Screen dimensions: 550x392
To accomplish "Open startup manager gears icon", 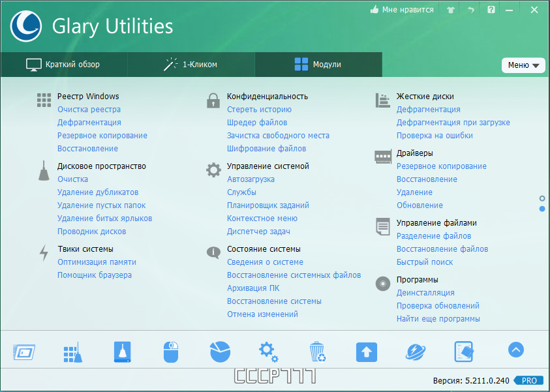I will click(x=268, y=352).
